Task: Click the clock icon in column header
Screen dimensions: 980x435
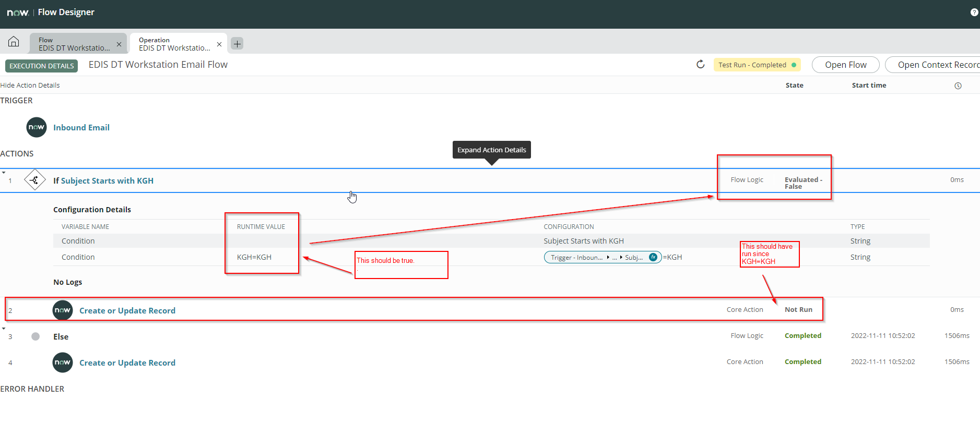Action: (x=958, y=86)
